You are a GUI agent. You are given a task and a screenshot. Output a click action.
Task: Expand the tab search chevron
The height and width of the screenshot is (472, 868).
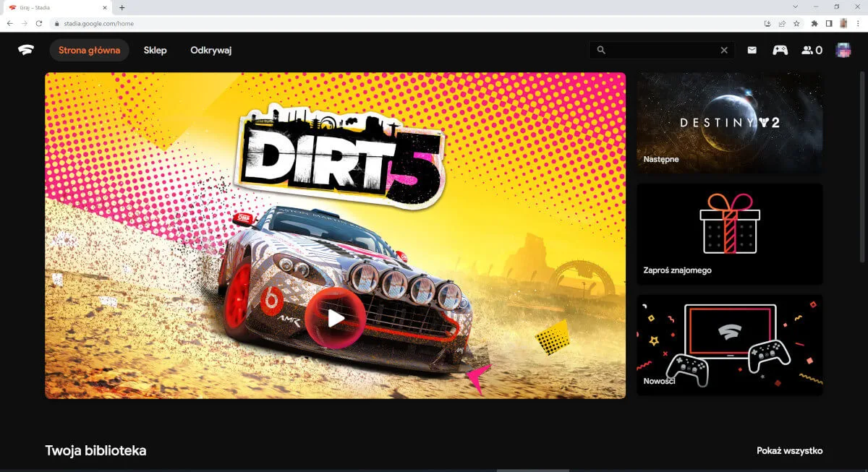click(x=796, y=7)
